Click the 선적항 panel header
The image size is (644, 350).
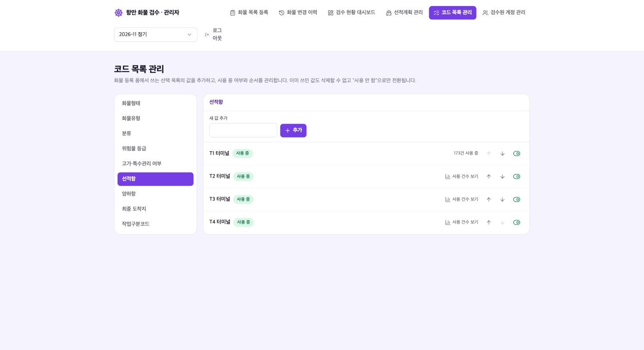[216, 103]
